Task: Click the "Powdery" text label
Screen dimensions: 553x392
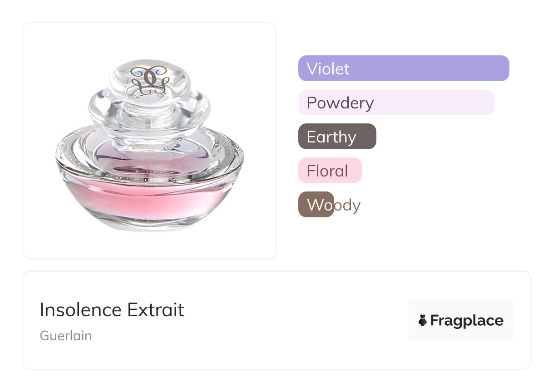Action: [x=340, y=103]
